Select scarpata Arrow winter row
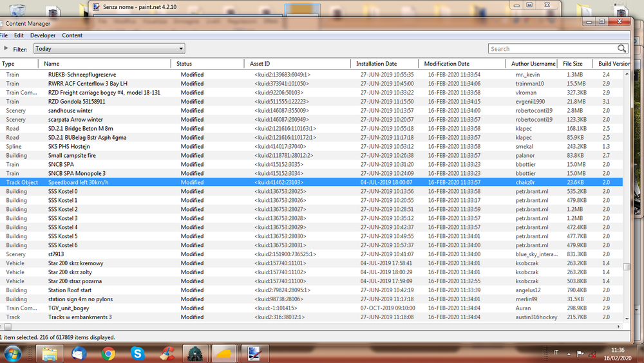The image size is (644, 363). pos(311,120)
